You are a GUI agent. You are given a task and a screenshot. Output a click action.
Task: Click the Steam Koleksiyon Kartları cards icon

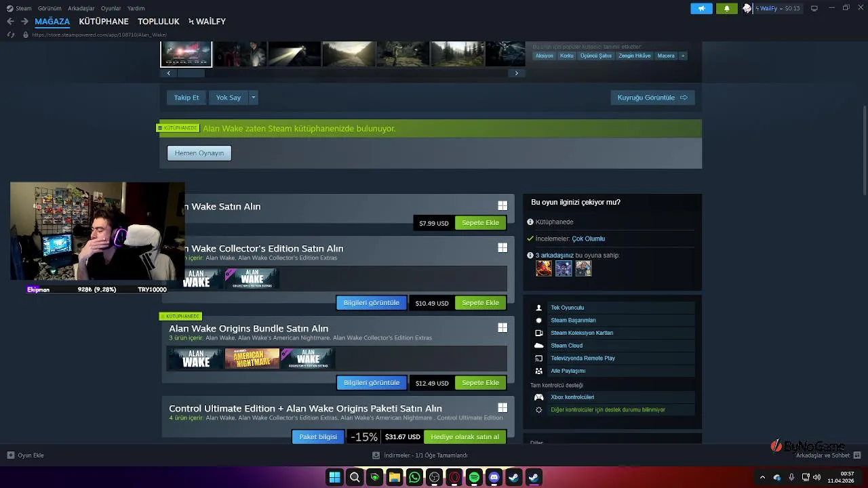pos(539,333)
